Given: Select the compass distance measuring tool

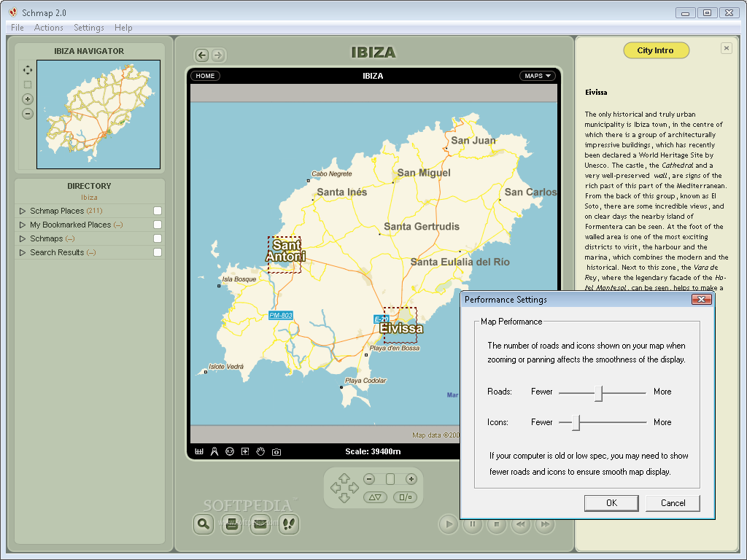Looking at the screenshot, I should pos(214,451).
